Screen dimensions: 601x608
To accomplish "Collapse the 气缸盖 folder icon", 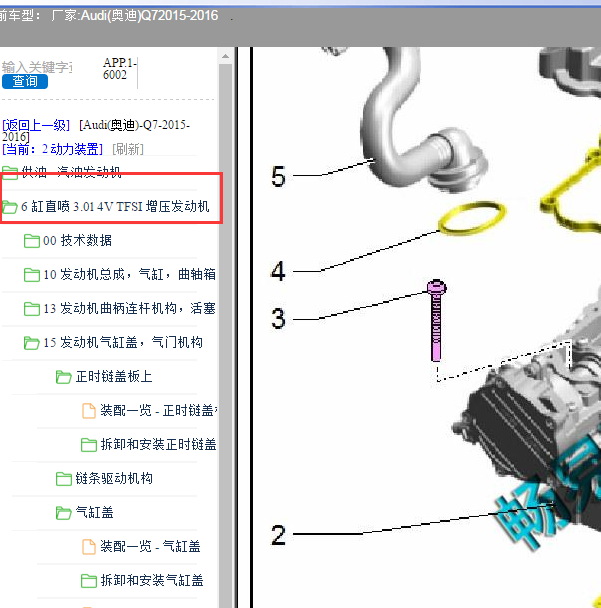I will click(64, 513).
